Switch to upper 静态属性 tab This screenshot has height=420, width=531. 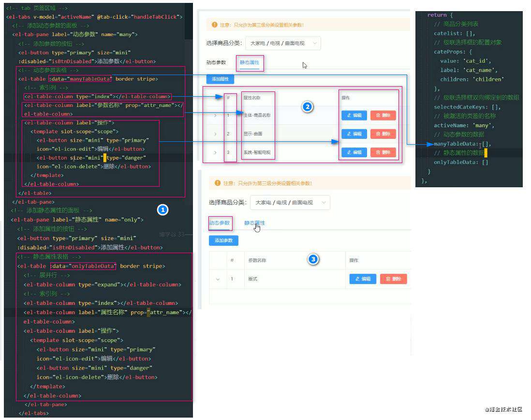(250, 63)
